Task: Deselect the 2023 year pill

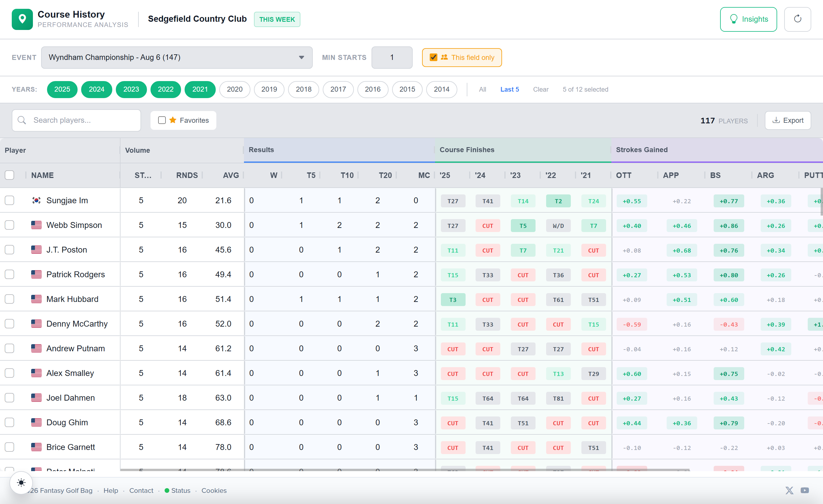Action: click(x=131, y=90)
